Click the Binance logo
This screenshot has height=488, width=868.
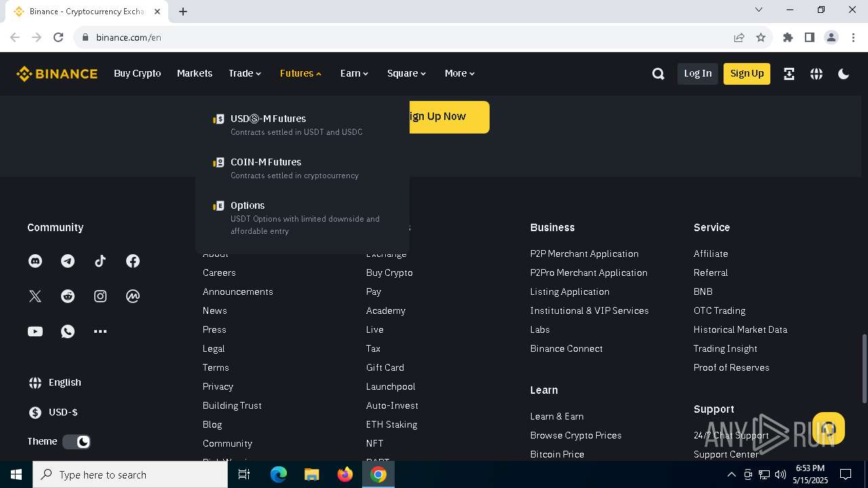click(57, 74)
